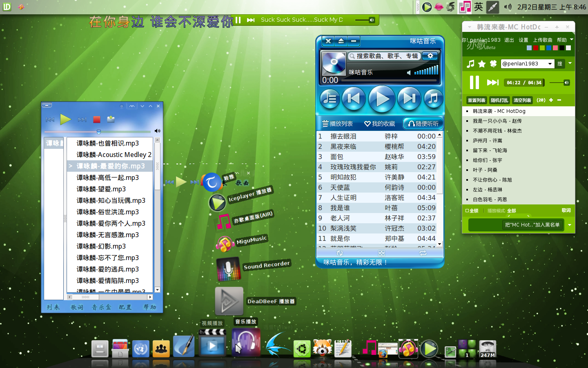This screenshot has width=588, height=368.
Task: Click 把"MC Hot.."加入黑名单 button
Action: pos(532,225)
